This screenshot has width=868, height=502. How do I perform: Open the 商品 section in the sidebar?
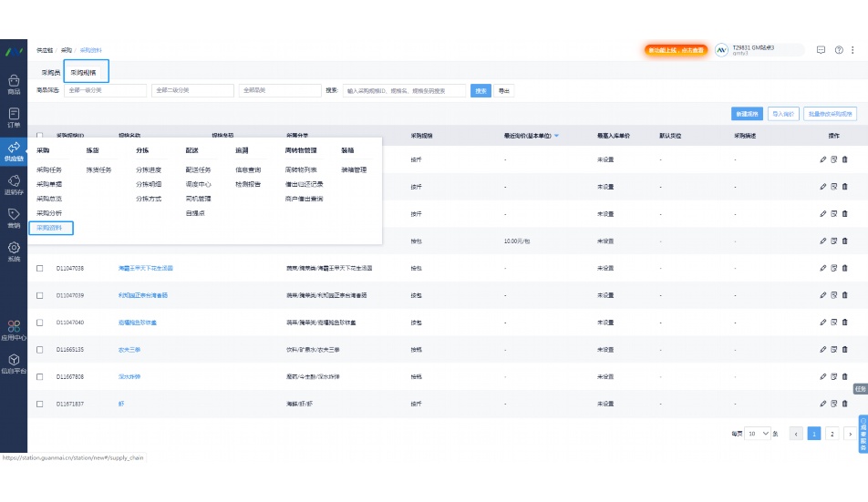(x=14, y=84)
